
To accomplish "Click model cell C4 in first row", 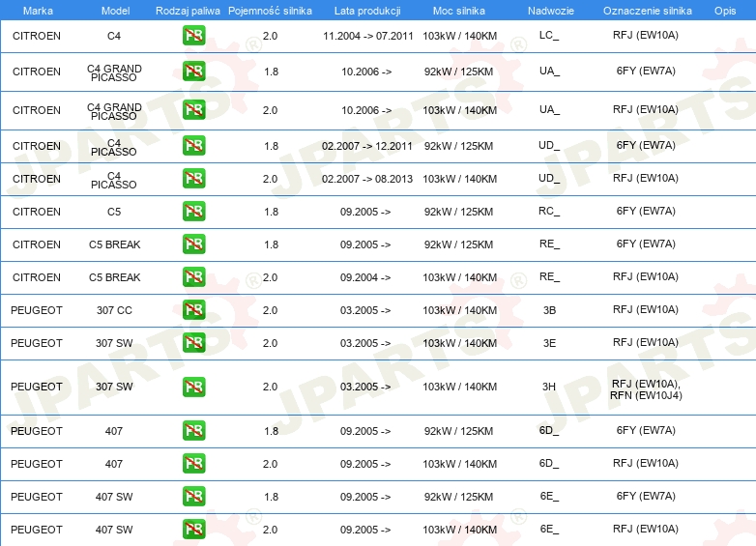I will (x=114, y=36).
